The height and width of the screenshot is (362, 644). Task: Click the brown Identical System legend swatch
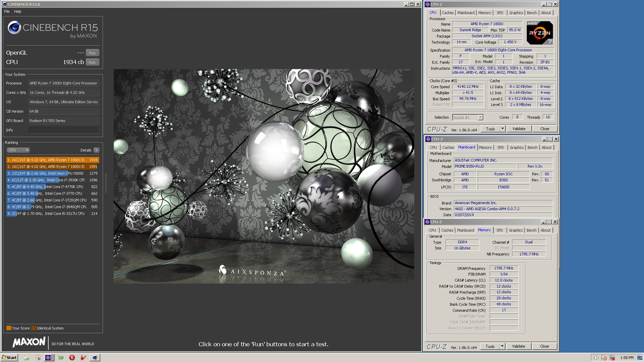click(x=34, y=328)
